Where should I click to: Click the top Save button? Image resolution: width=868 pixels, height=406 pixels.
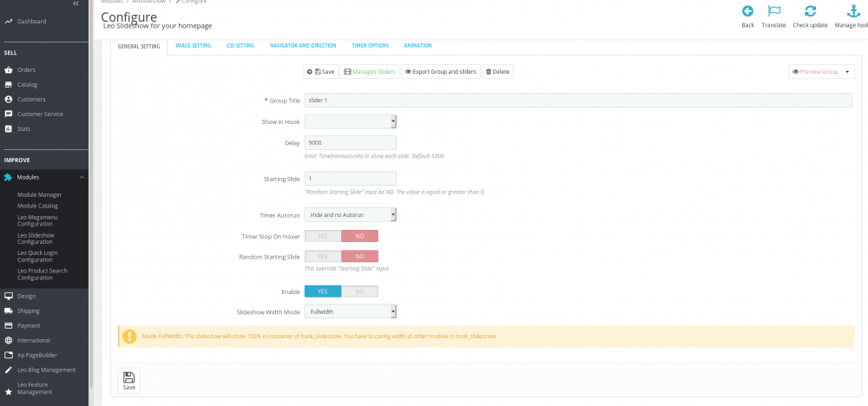click(x=320, y=72)
